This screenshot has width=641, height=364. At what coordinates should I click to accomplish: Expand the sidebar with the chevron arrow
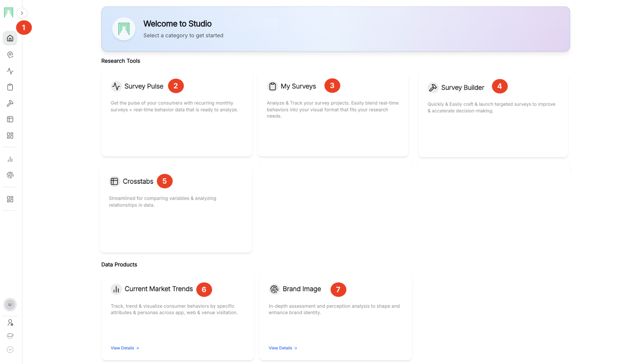click(22, 13)
